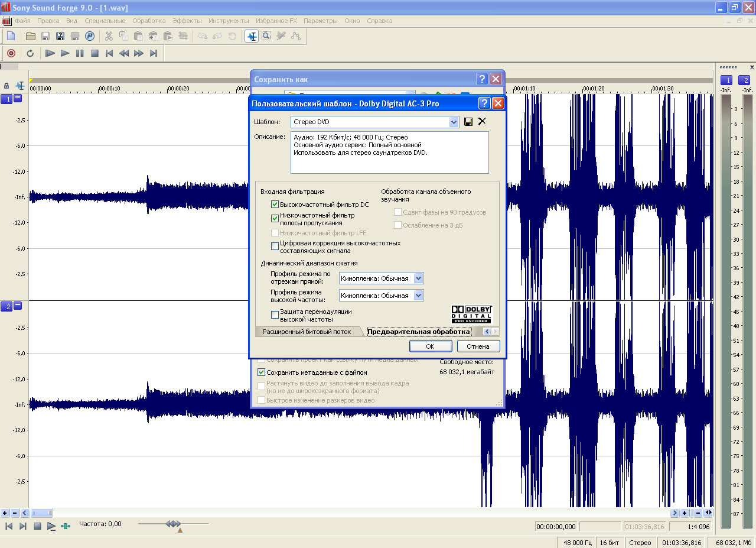
Task: Select the Magnify tool
Action: [266, 36]
